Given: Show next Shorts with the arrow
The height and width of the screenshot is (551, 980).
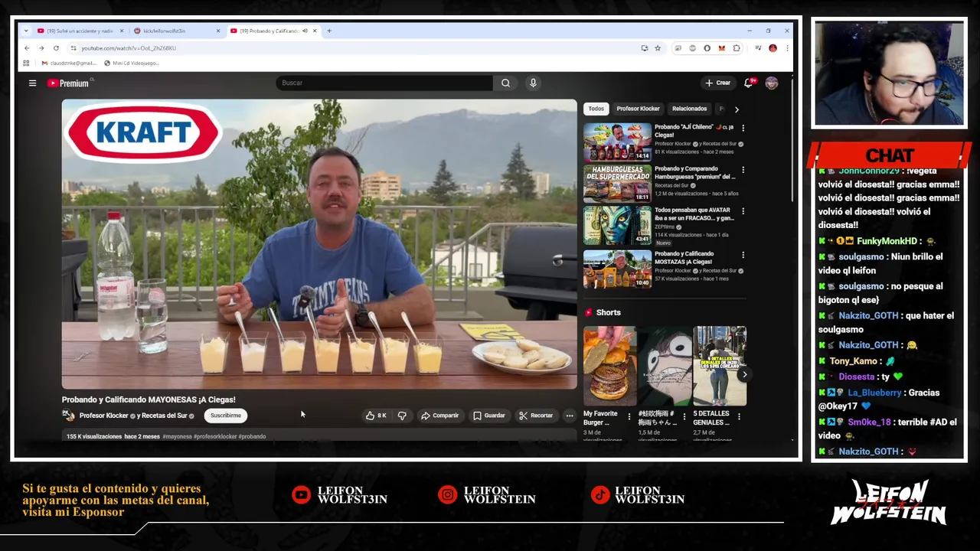Looking at the screenshot, I should (744, 374).
